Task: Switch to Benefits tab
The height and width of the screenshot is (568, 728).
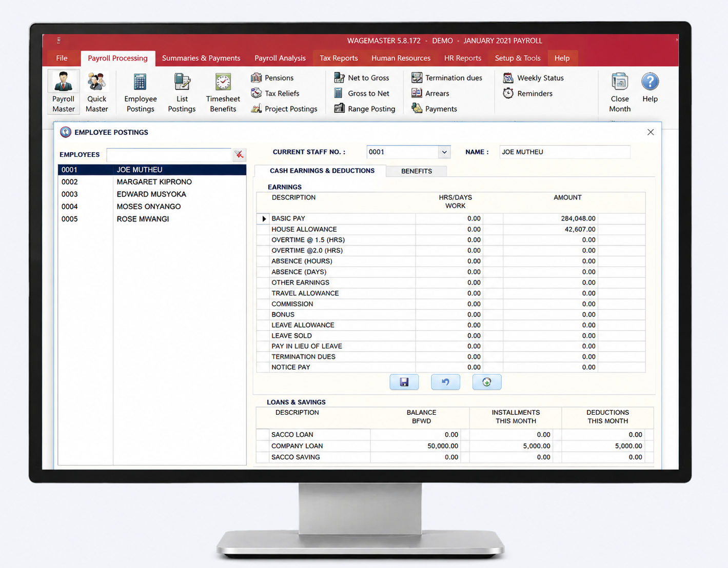Action: (x=417, y=171)
